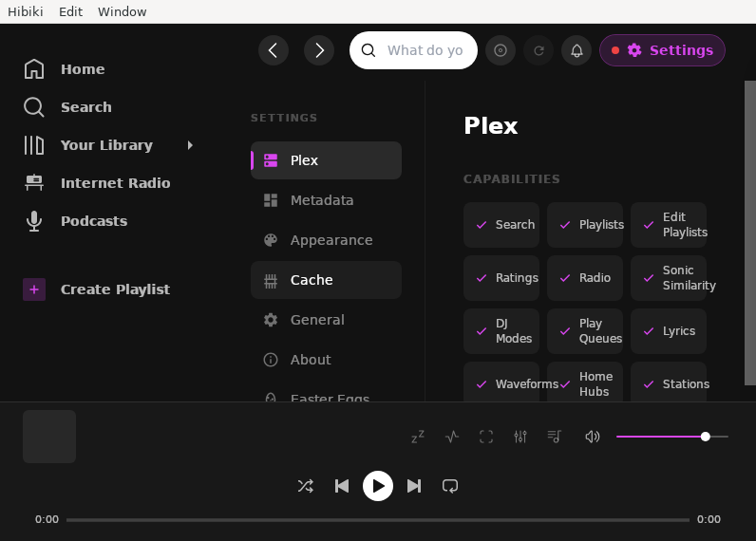
Task: Expand the Your Library arrow
Action: point(190,145)
